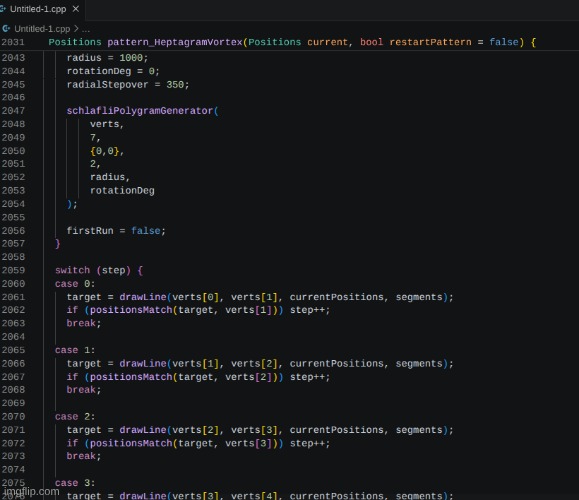
Task: Click the 'radius = 1000;' line
Action: click(107, 58)
